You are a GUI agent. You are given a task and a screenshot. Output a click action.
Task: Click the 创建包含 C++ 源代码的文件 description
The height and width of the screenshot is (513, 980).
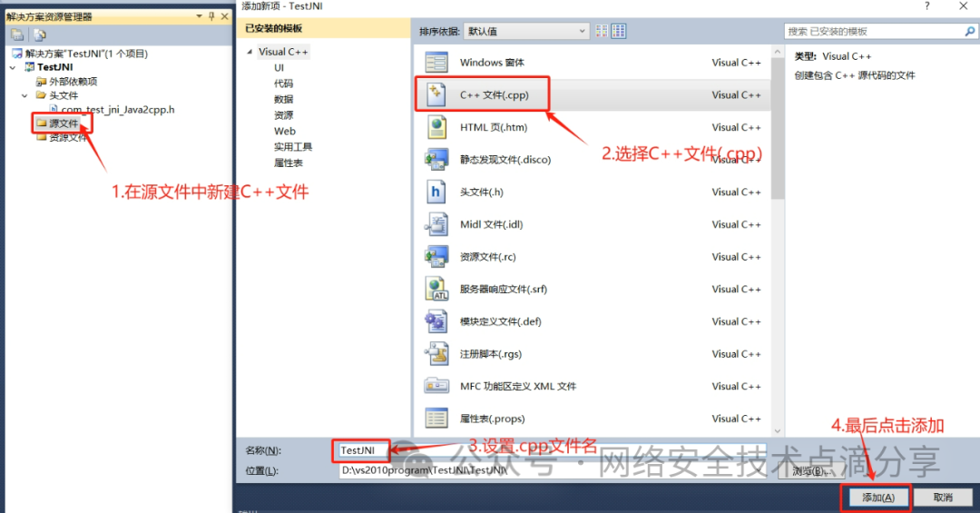coord(855,75)
